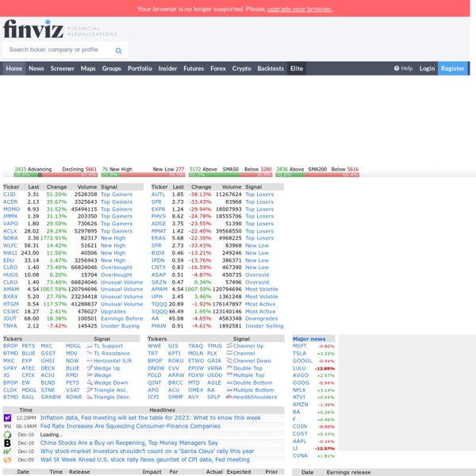Image resolution: width=476 pixels, height=476 pixels.
Task: Open China Stocks Are a Buy headline
Action: click(129, 443)
